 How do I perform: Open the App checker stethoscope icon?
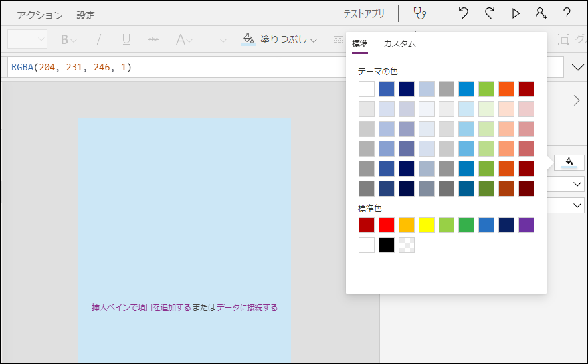420,13
